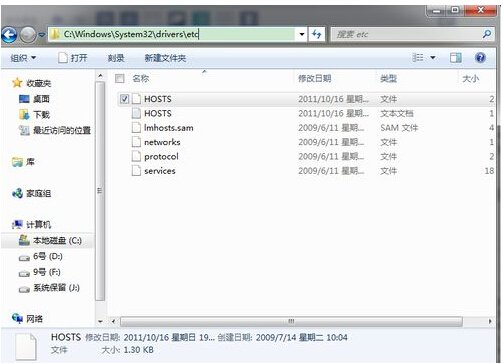The height and width of the screenshot is (364, 504).
Task: Click the horizontal scrollbar thumb in file list
Action: coord(291,321)
